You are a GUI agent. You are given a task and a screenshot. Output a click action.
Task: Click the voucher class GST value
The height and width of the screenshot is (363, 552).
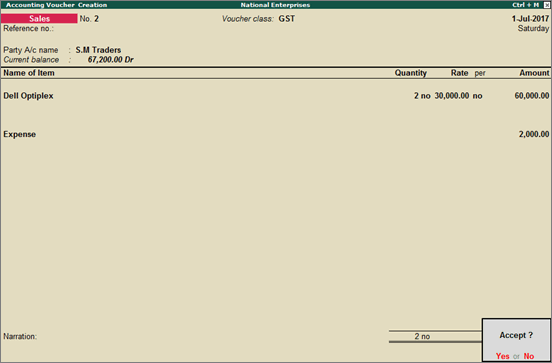(x=287, y=19)
